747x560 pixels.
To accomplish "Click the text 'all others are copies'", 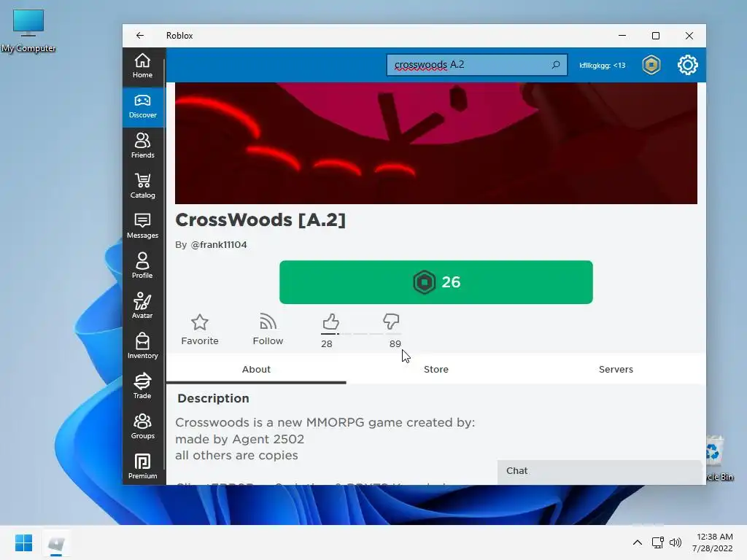I will coord(236,455).
